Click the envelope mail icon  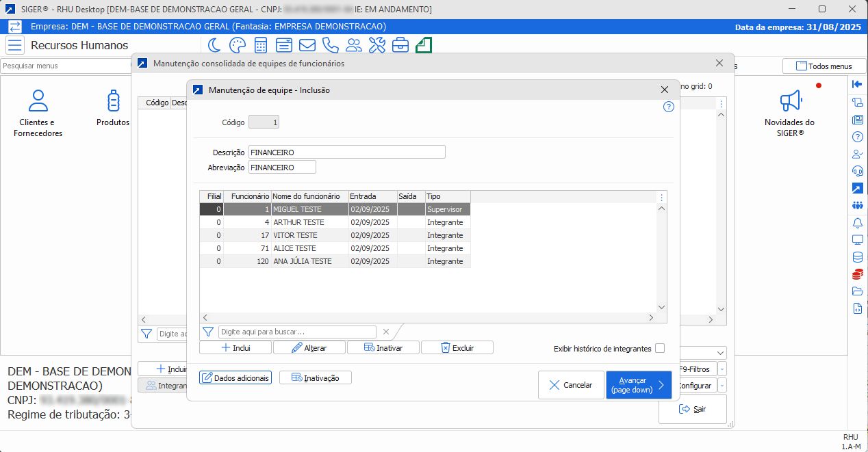307,45
